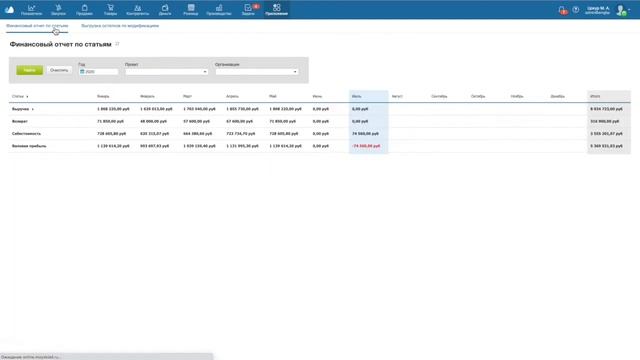This screenshot has height=360, width=640.
Task: Click the Август column header
Action: point(397,96)
